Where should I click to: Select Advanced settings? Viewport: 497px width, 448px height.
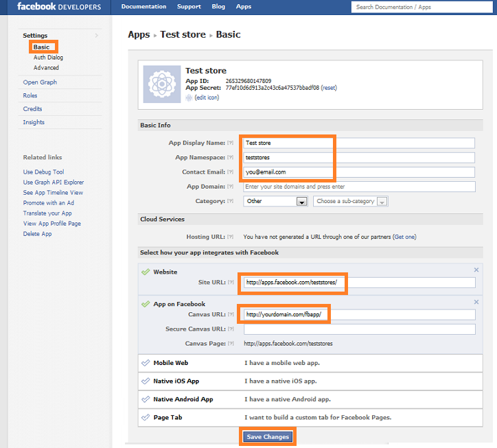click(x=46, y=68)
